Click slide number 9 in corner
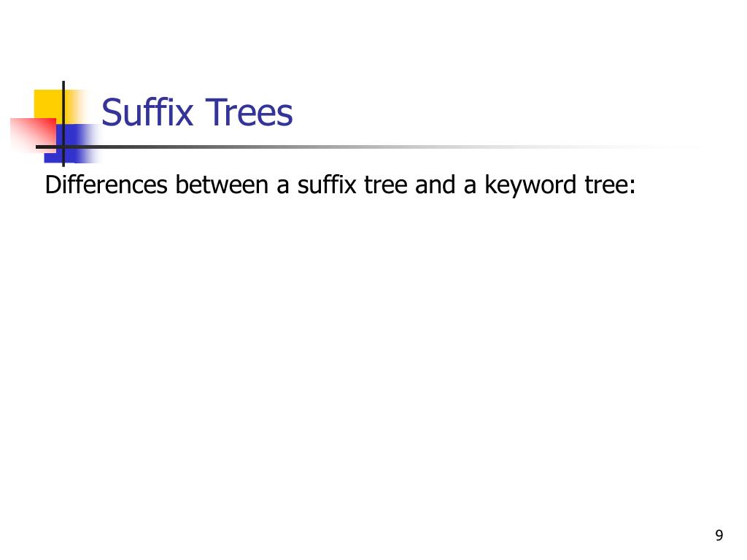 [x=719, y=535]
